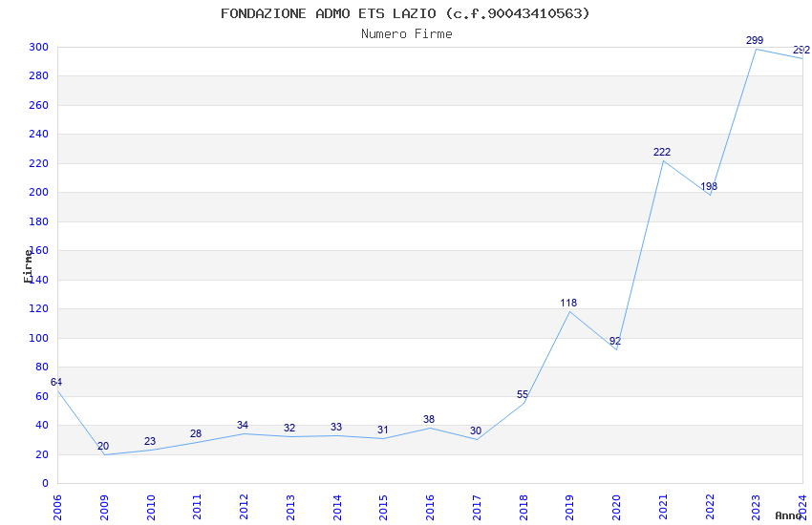Click the data label 20 above 2009
The image size is (812, 525).
tap(102, 446)
